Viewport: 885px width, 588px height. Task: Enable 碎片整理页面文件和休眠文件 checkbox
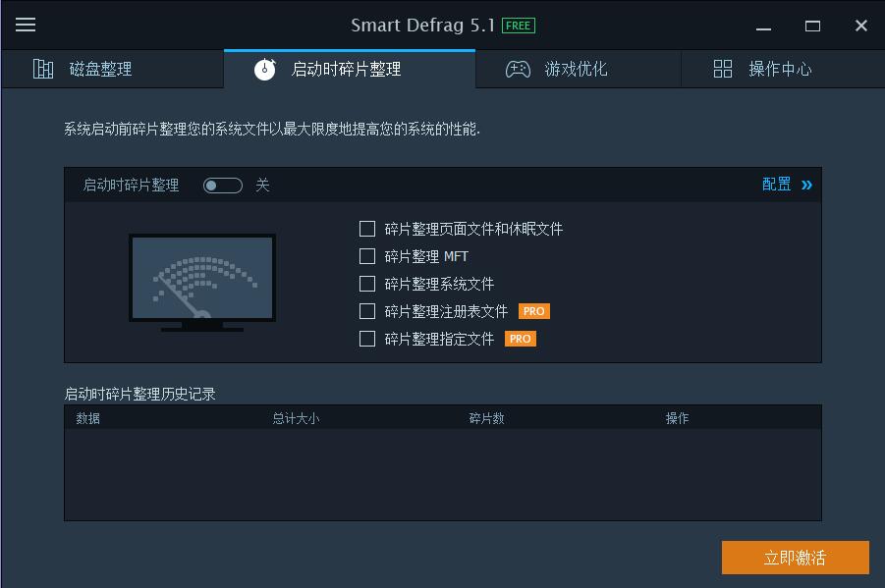click(x=367, y=229)
